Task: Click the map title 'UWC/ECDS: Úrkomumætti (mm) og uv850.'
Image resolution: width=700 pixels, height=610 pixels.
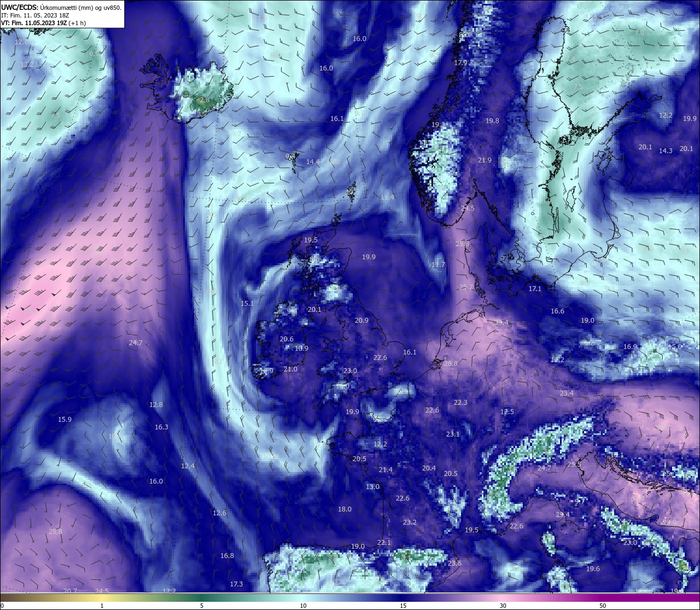Action: [61, 7]
